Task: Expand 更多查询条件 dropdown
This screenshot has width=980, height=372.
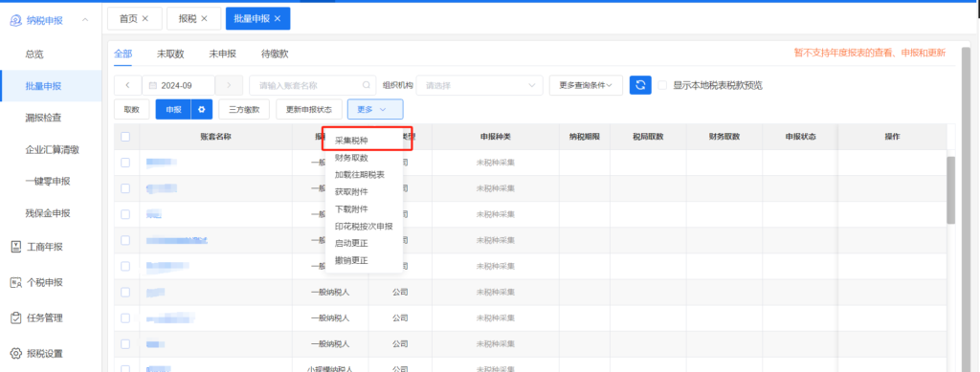Action: point(586,85)
